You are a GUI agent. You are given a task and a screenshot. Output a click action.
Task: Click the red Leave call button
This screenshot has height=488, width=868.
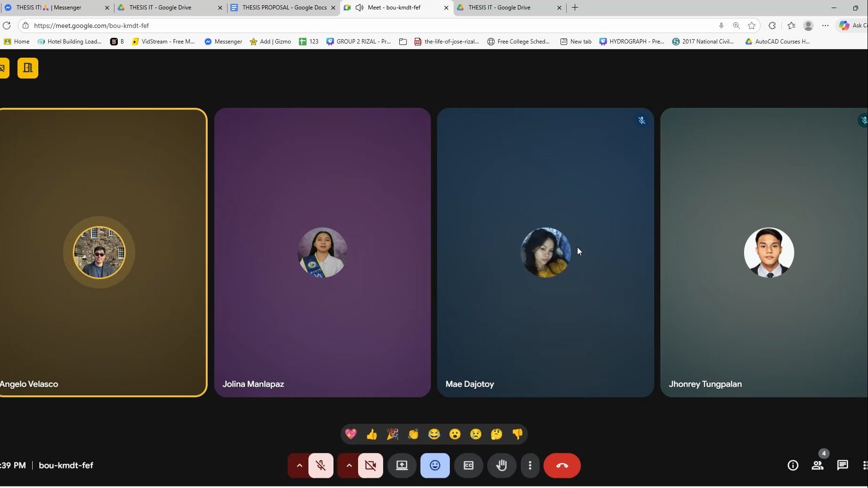[561, 466]
